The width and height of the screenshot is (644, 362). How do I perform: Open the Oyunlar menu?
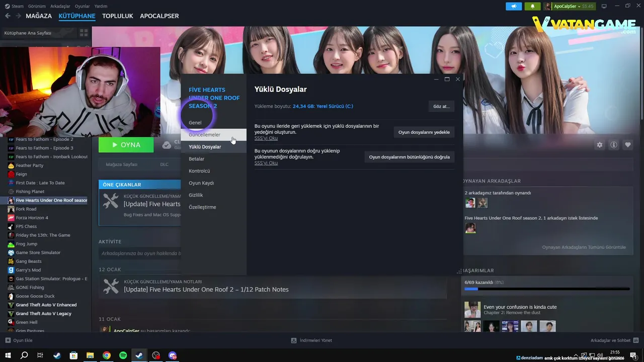[82, 6]
